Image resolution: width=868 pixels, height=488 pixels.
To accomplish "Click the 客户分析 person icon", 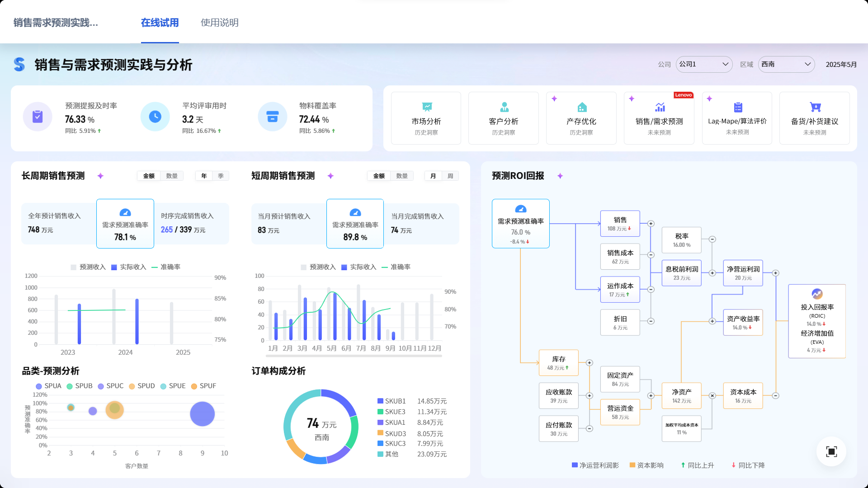I will click(504, 107).
